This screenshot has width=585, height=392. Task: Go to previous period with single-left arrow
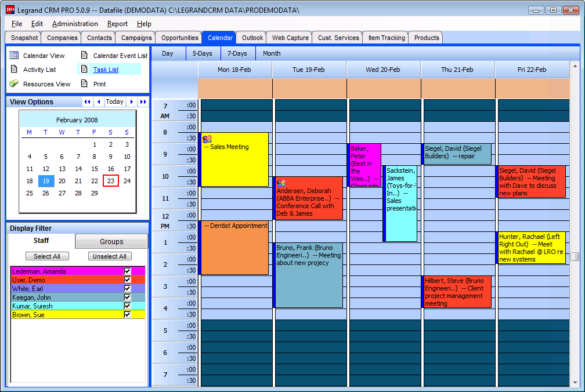[99, 101]
